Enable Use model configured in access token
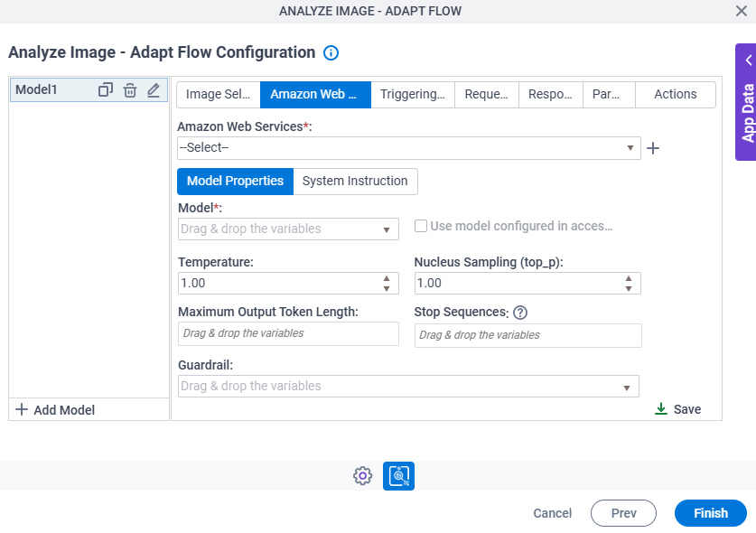 (x=421, y=226)
